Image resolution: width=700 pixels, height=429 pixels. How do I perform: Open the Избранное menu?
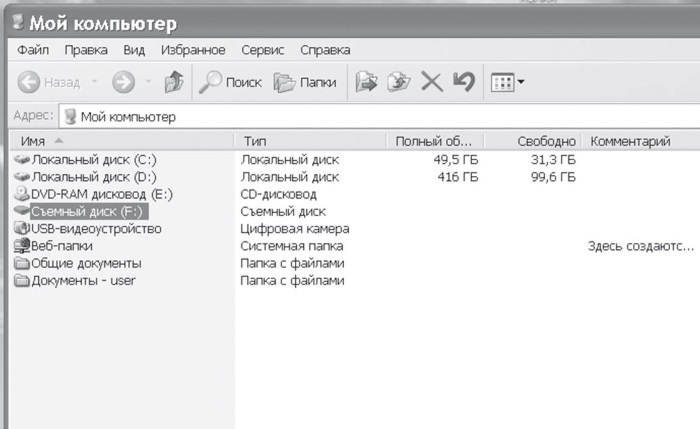click(x=193, y=50)
